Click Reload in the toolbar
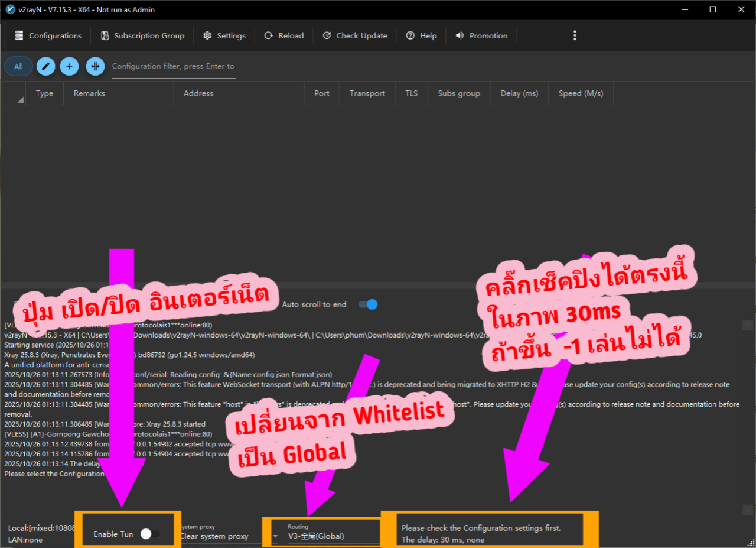 284,35
